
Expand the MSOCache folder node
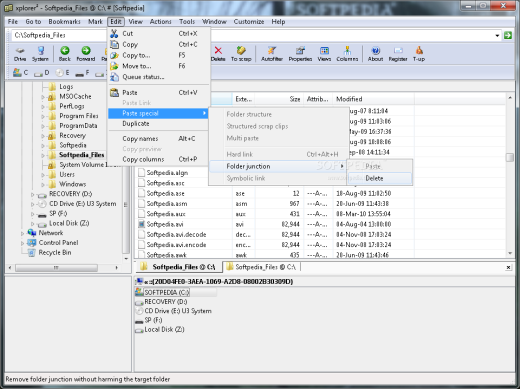43,97
